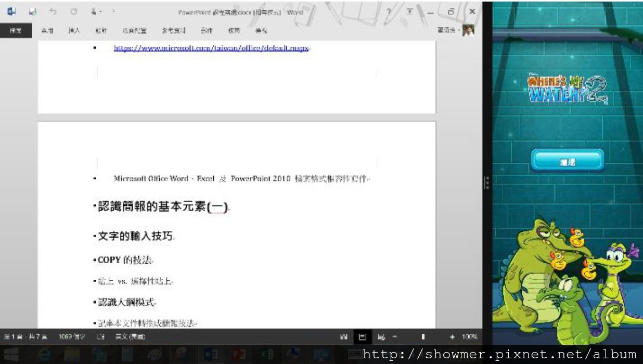Click the word count 1069 in status bar
This screenshot has height=364, width=643.
72,337
